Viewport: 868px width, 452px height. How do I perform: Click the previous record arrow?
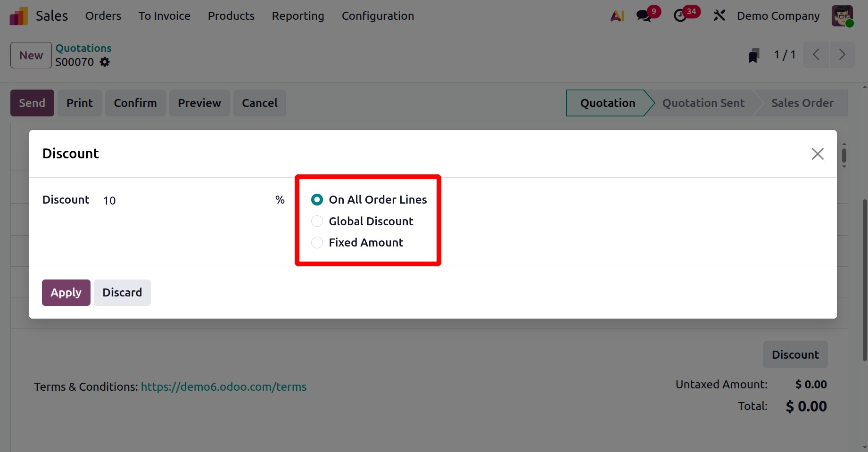coord(816,55)
